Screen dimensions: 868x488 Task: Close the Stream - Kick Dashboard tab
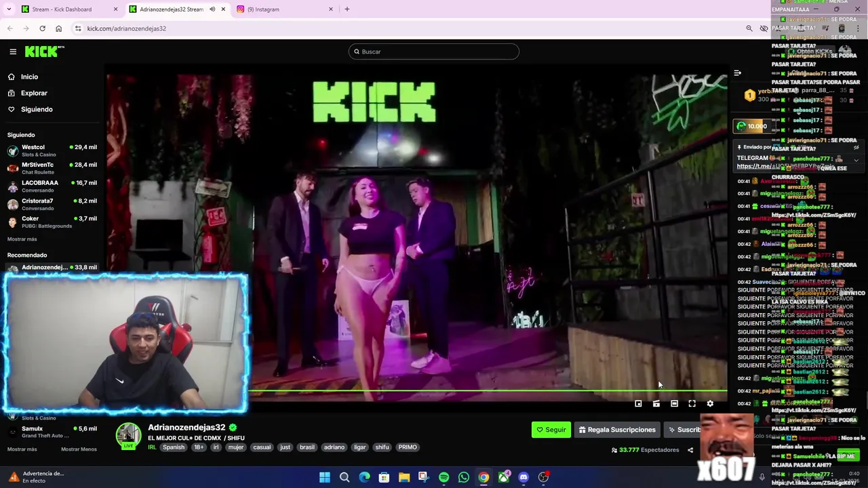(x=115, y=9)
